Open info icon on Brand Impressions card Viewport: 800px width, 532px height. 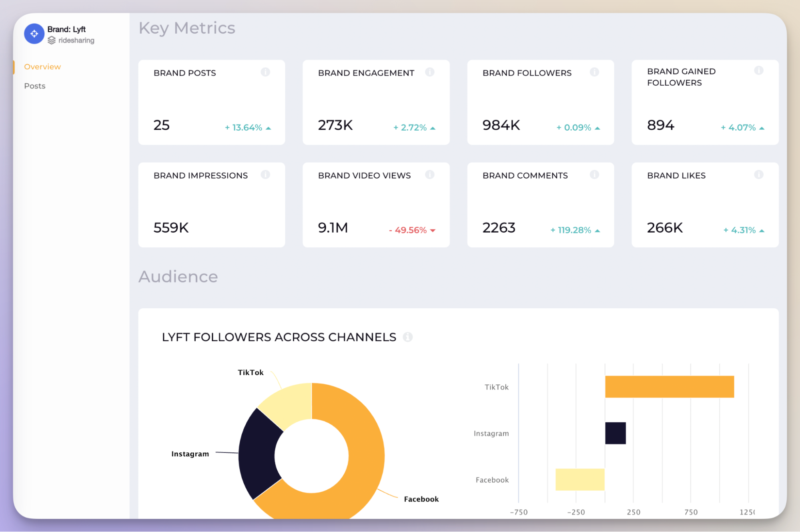click(265, 175)
